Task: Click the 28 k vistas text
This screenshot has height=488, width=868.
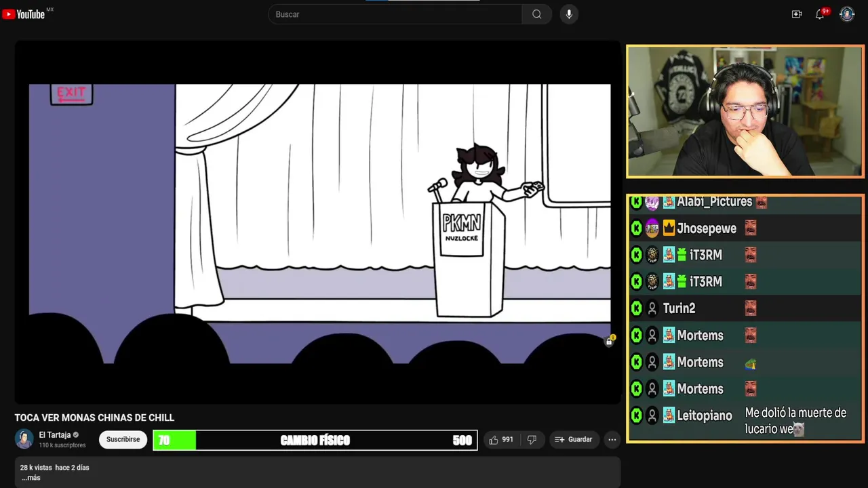Action: tap(35, 468)
